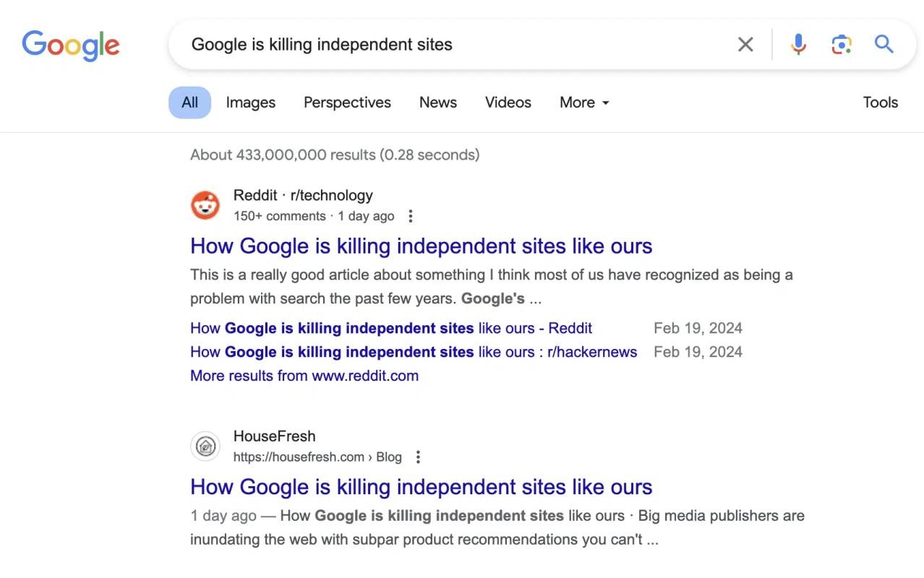
Task: Click the Reddit favicon icon
Action: pyautogui.click(x=205, y=205)
